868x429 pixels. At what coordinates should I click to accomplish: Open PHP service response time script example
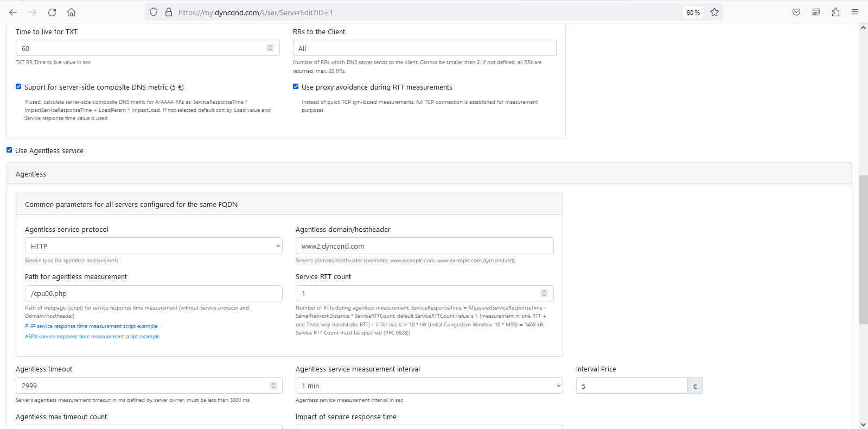[91, 326]
